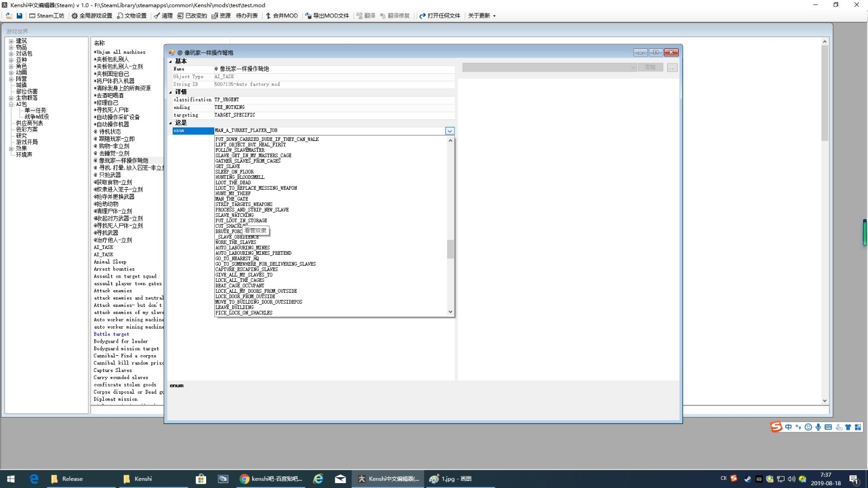This screenshot has height=488, width=868.
Task: Click the save disk icon in toolbar
Action: pos(20,16)
